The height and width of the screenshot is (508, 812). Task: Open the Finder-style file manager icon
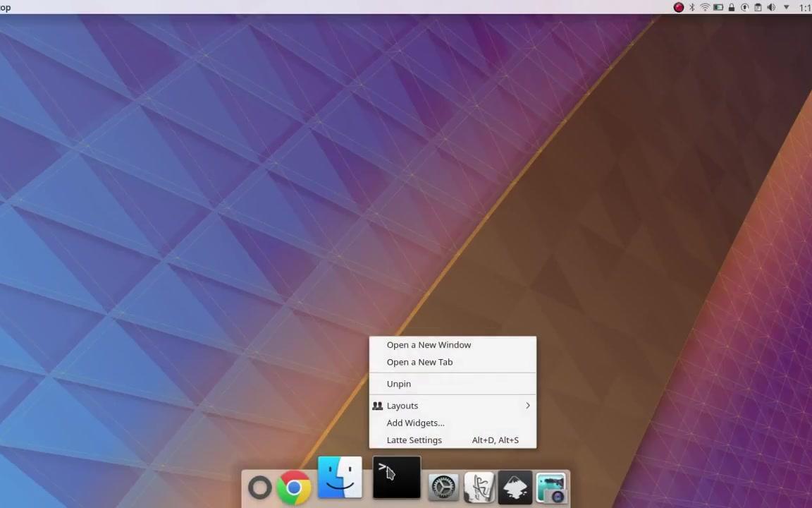pyautogui.click(x=340, y=478)
